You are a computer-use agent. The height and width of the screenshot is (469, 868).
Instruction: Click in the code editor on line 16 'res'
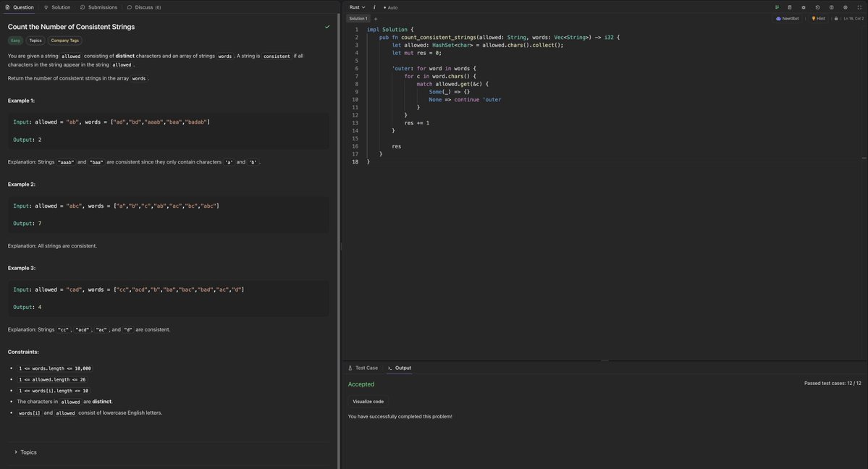[x=397, y=146]
